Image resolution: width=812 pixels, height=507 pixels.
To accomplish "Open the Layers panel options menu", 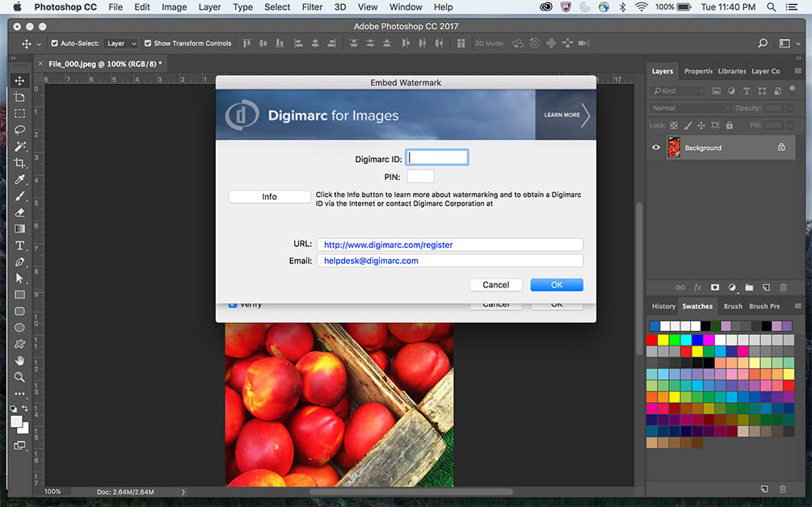I will 798,71.
